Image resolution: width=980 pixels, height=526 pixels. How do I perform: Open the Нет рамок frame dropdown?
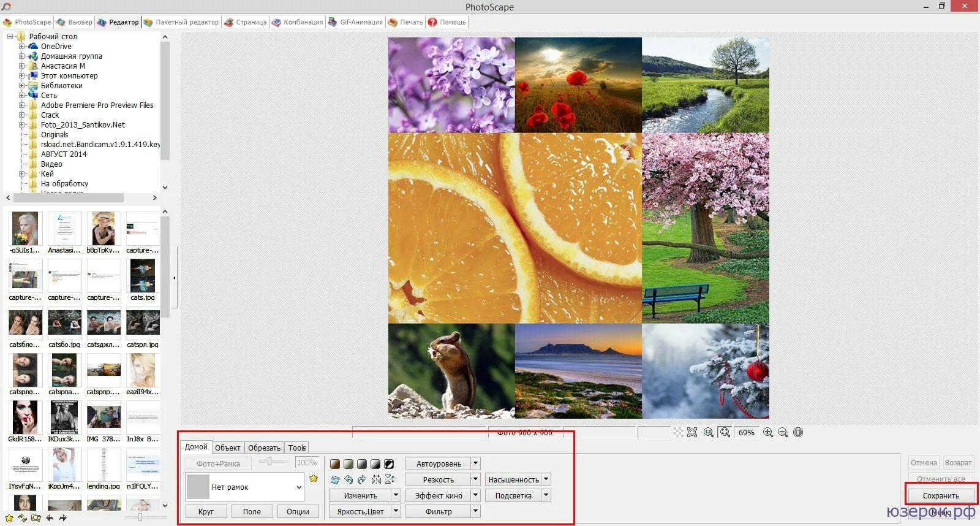(x=299, y=487)
